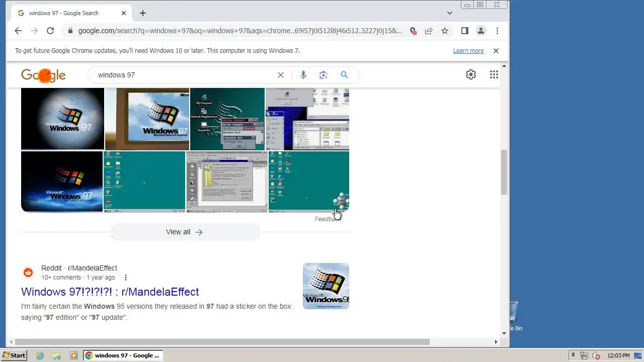This screenshot has height=362, width=644.
Task: Click the horizontal scrollbar thumb
Action: pyautogui.click(x=222, y=342)
